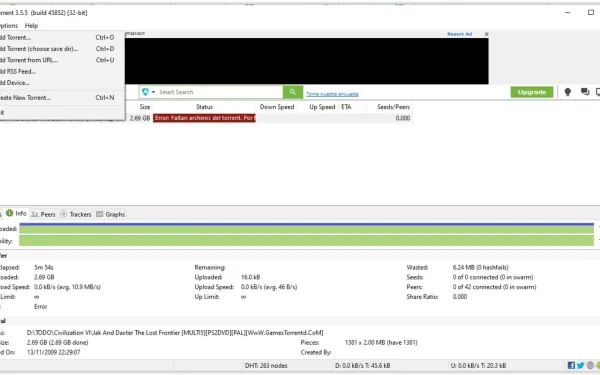Click the downloaded pieces progress bar
The image size is (600, 375).
click(x=307, y=228)
